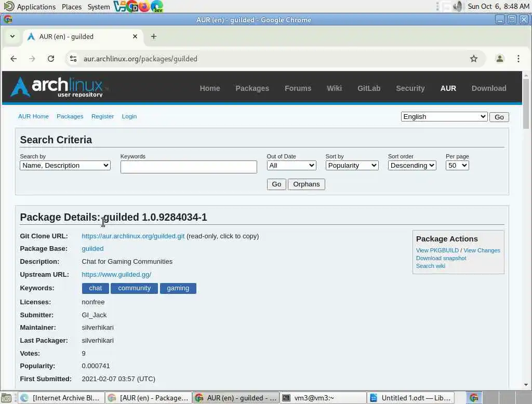Screen dimensions: 532x404
Task: Open GitLab in Arch navbar
Action: [x=369, y=88]
